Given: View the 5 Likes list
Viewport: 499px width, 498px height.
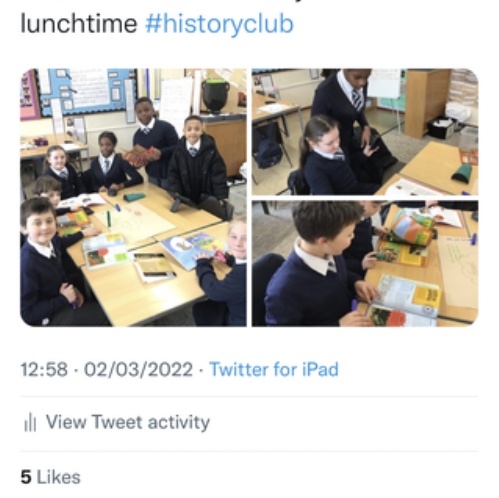Looking at the screenshot, I should tap(51, 477).
